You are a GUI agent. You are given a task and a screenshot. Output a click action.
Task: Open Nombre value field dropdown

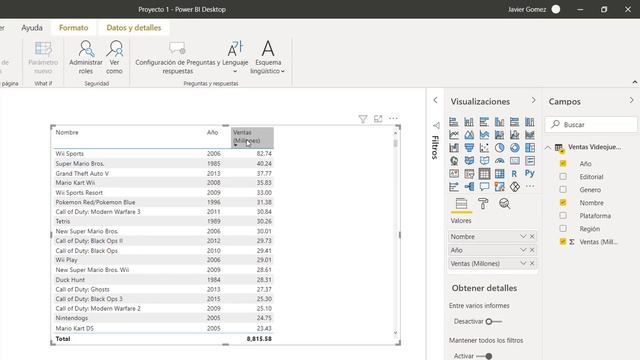(523, 237)
